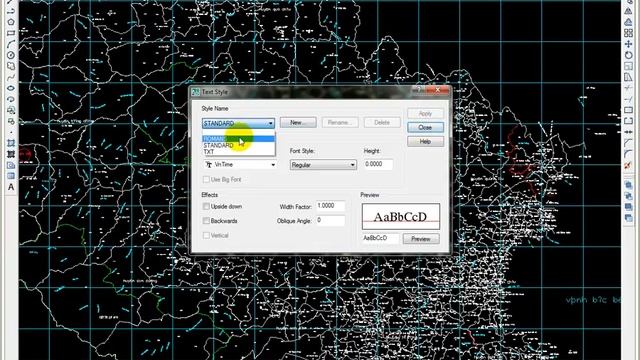
Task: Select the Rotate modify tool
Action: click(x=629, y=55)
